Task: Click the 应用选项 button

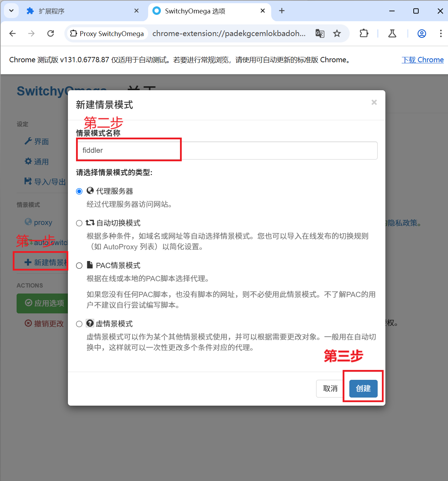Action: (42, 303)
